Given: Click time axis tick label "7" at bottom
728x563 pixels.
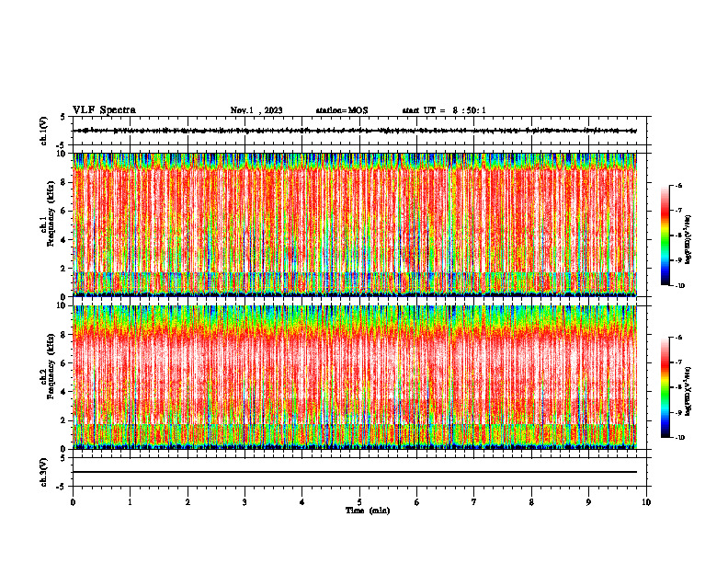Looking at the screenshot, I should click(474, 502).
